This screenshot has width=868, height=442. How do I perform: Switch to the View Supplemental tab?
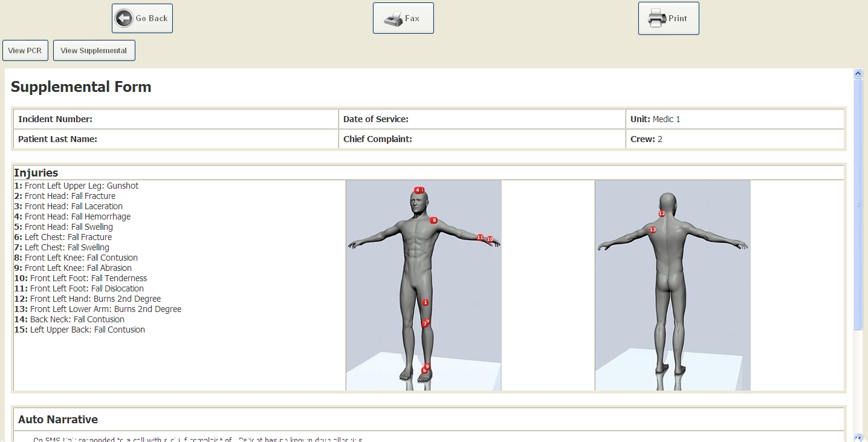tap(94, 51)
